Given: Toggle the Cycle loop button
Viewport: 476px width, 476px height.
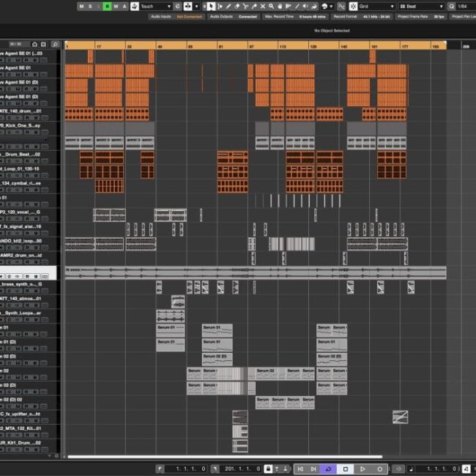Looking at the screenshot, I should pyautogui.click(x=329, y=469).
